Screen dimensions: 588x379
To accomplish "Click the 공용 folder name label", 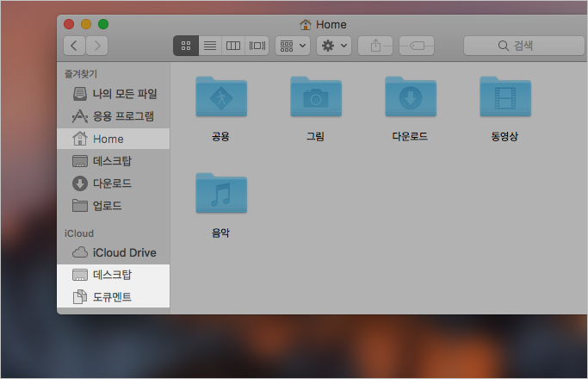I will (220, 136).
